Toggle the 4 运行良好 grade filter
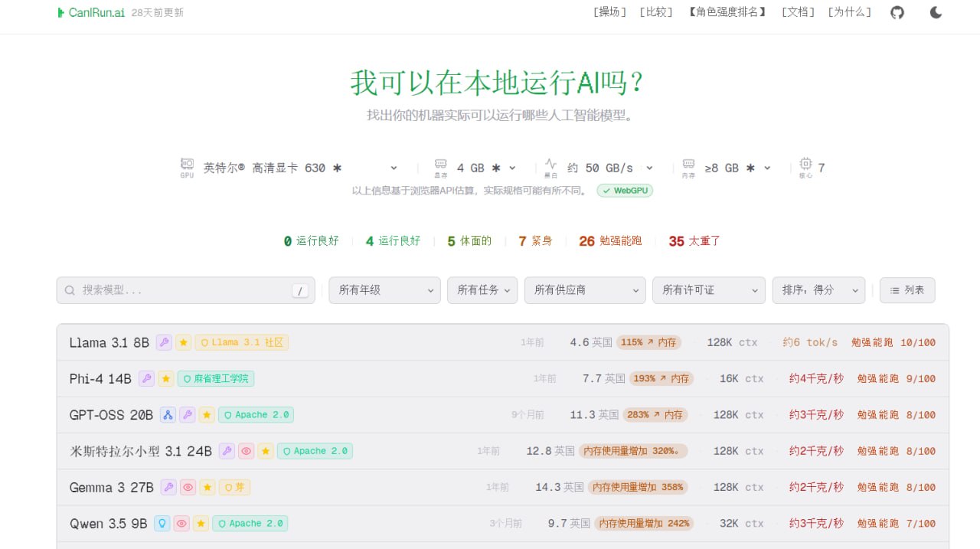Screen dimensions: 980x549 [393, 241]
